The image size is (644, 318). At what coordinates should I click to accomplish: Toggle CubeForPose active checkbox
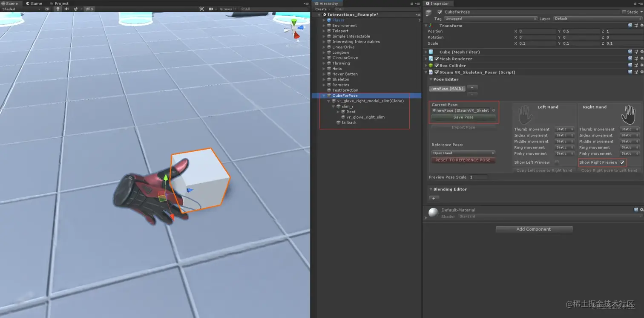click(x=440, y=12)
